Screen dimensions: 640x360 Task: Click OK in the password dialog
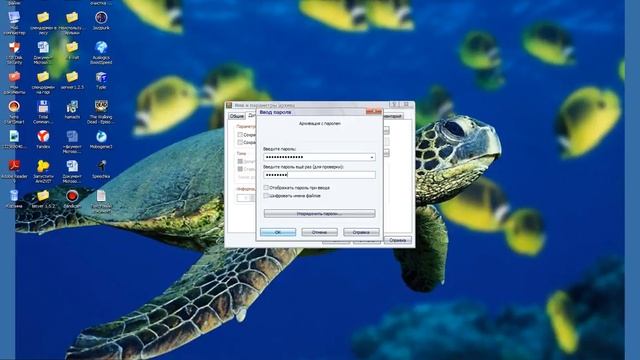tap(278, 232)
